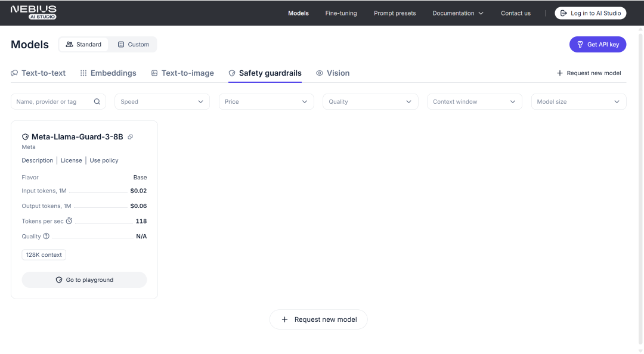Open Prompt presets in the top navigation
The width and height of the screenshot is (644, 354).
395,13
